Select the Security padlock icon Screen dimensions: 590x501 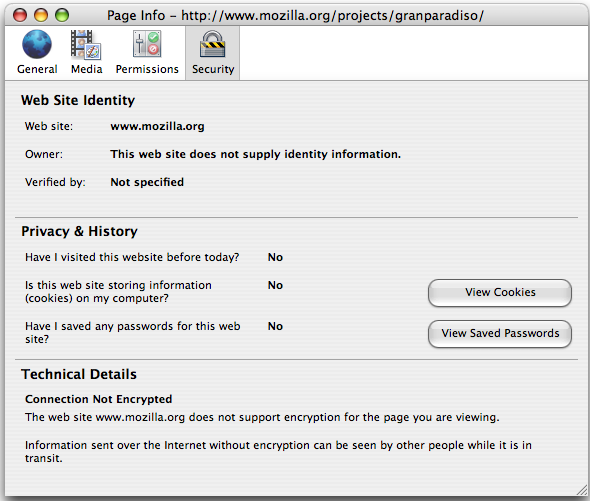[x=213, y=44]
